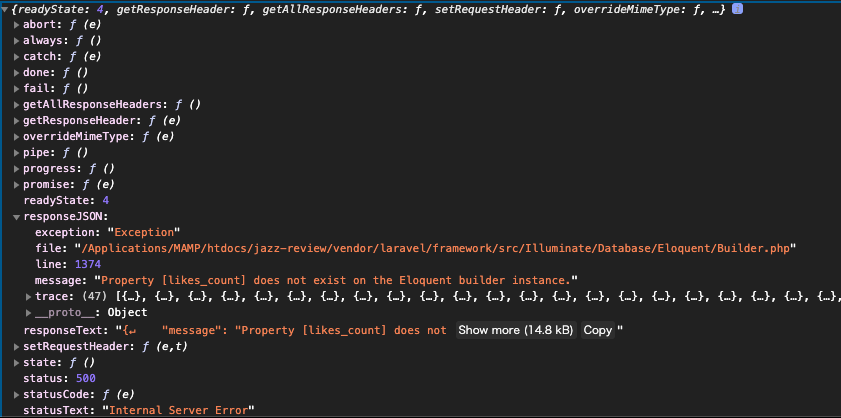The image size is (841, 418).
Task: Click the info badge icon after the object summary
Action: pyautogui.click(x=737, y=9)
